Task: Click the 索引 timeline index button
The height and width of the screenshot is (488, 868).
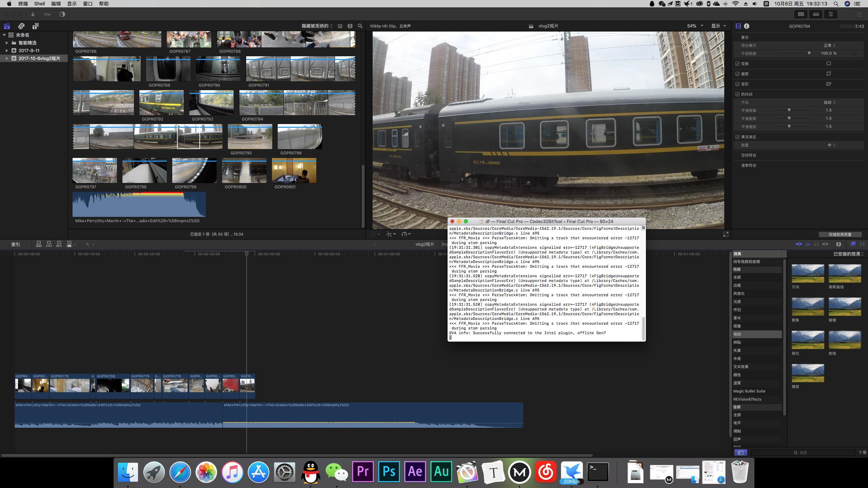Action: [x=16, y=244]
